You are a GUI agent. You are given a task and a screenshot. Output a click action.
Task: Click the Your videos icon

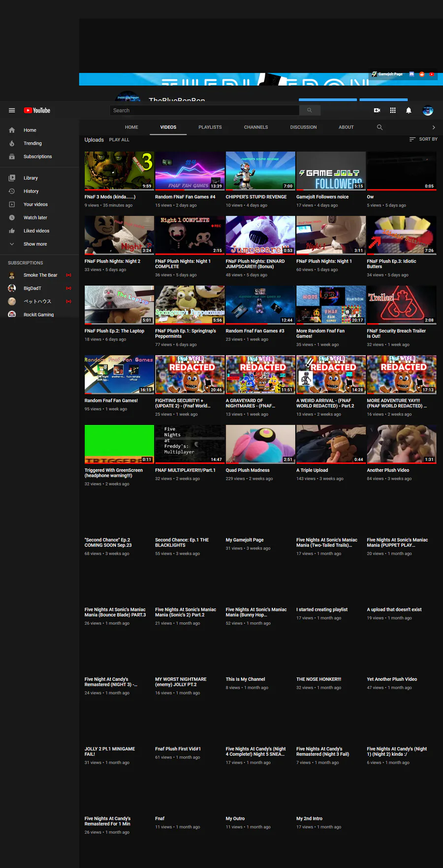coord(12,204)
